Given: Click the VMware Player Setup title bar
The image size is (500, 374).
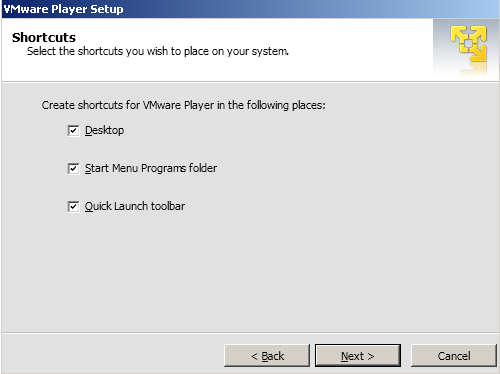Looking at the screenshot, I should click(x=250, y=9).
